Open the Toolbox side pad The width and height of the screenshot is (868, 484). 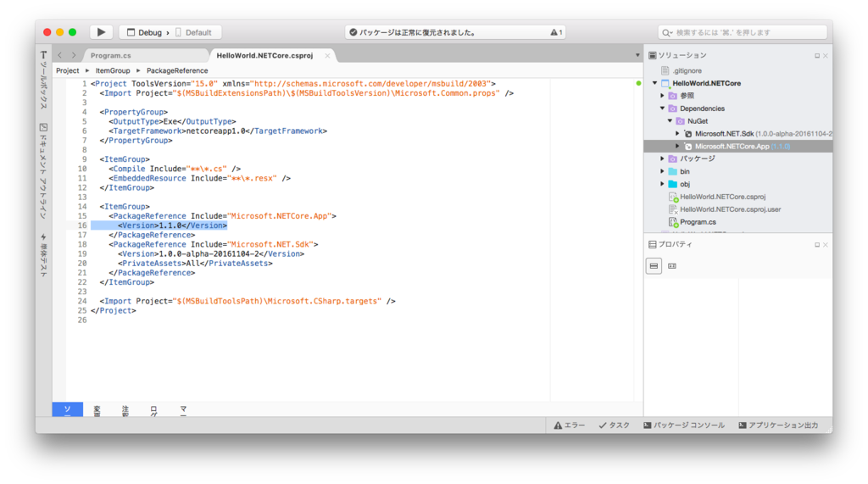tap(44, 80)
